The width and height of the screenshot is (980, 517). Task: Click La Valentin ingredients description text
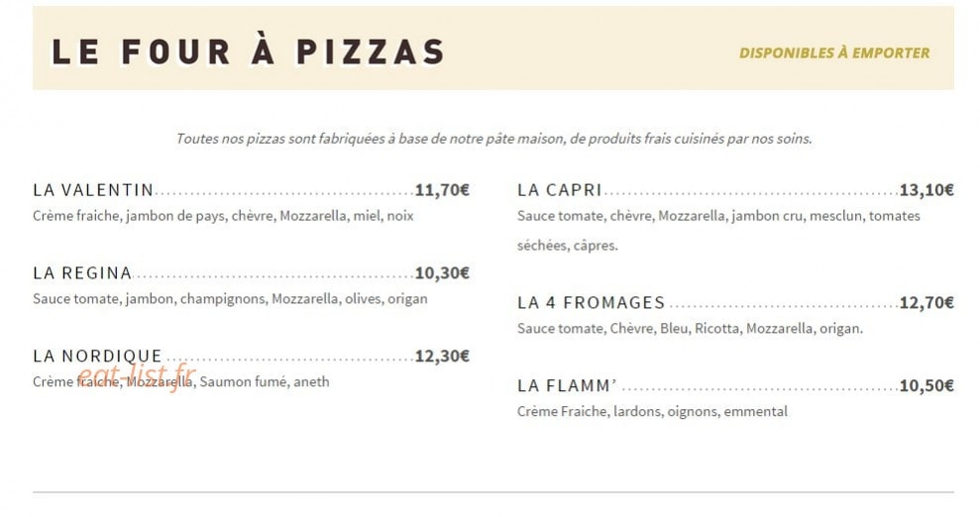[x=223, y=216]
